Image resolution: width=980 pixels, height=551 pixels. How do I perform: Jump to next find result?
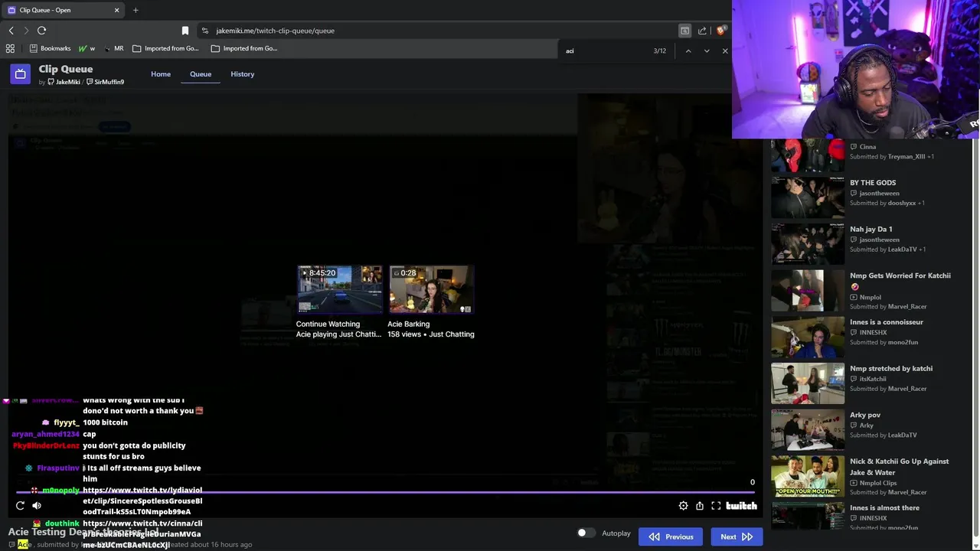tap(706, 51)
